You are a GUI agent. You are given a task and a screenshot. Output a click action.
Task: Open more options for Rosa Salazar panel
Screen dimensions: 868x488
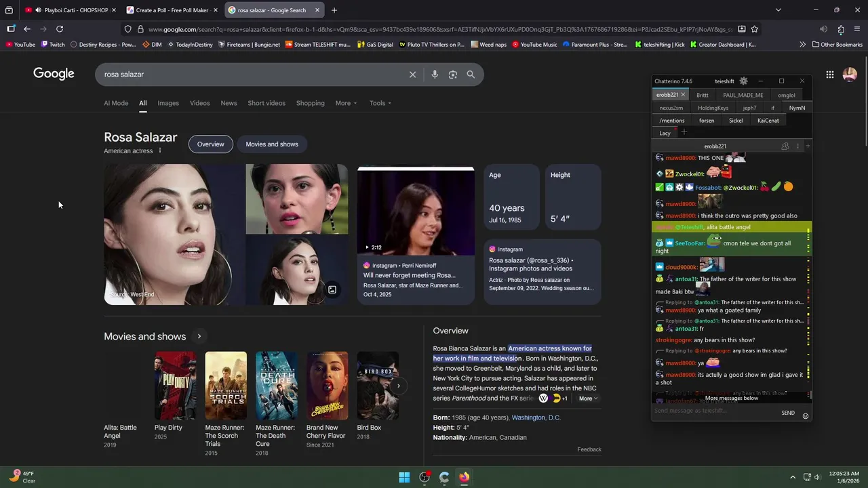pos(160,150)
